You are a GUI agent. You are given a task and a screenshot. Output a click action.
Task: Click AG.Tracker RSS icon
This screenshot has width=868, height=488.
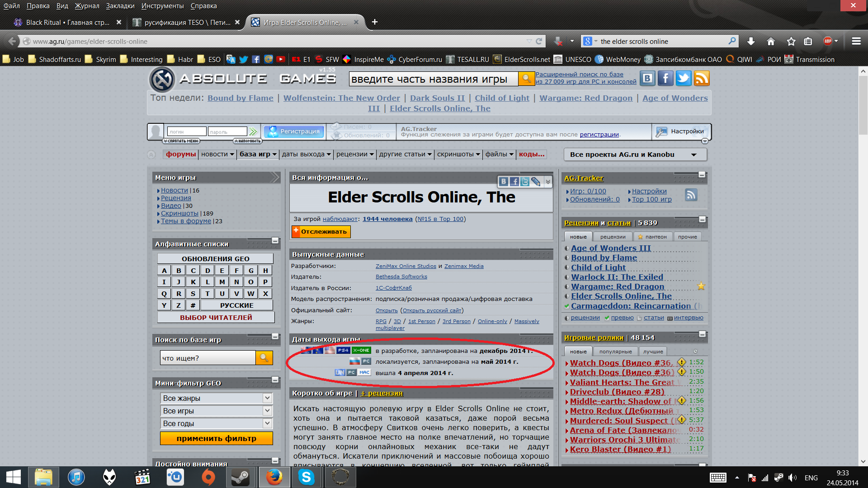click(691, 195)
